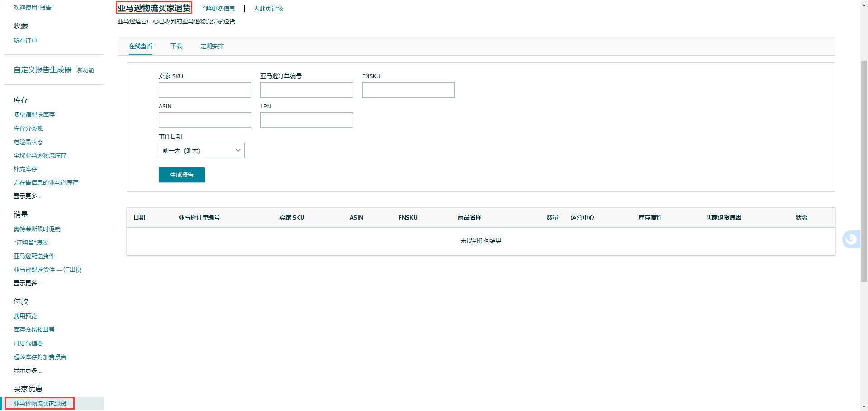Open 所有订单 in the sidebar
The width and height of the screenshot is (868, 411).
tap(25, 41)
